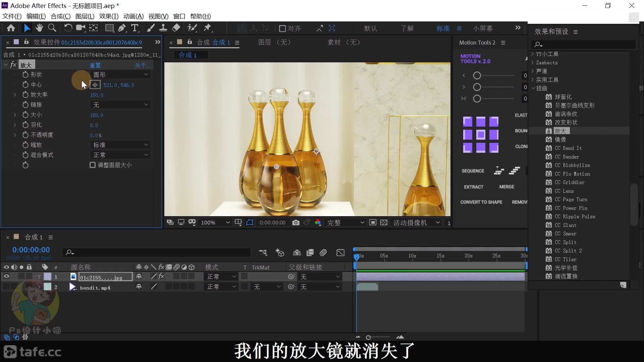Click the 10s mark on time ruler

412,256
